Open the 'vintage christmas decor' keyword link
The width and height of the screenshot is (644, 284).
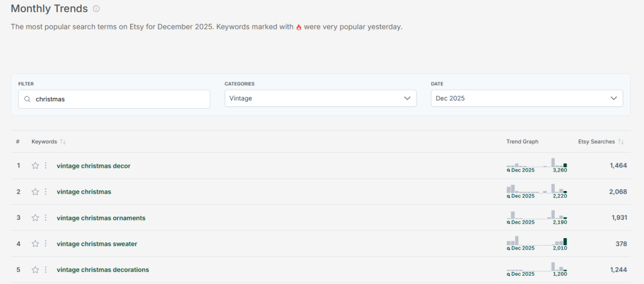94,166
